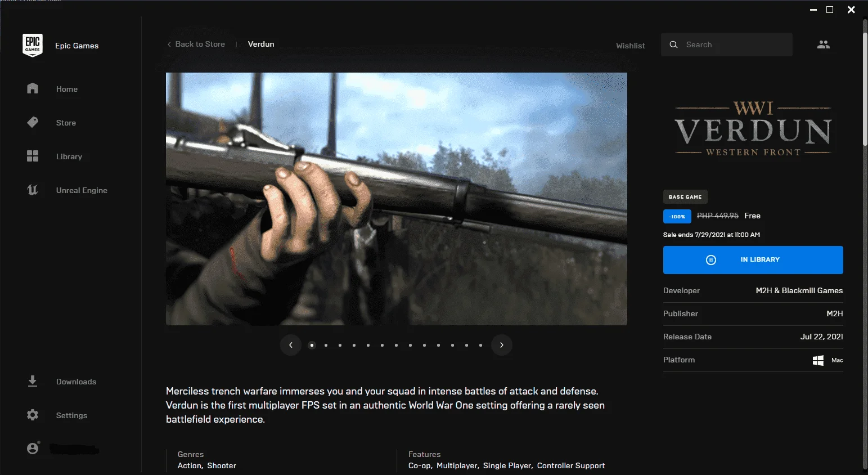
Task: Click the struck-through PHP 449.95 price
Action: click(718, 216)
